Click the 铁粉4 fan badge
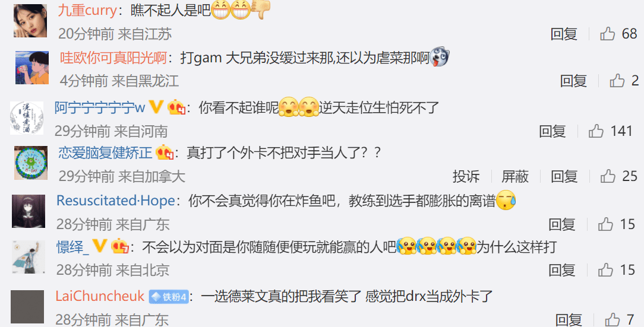 pos(169,297)
